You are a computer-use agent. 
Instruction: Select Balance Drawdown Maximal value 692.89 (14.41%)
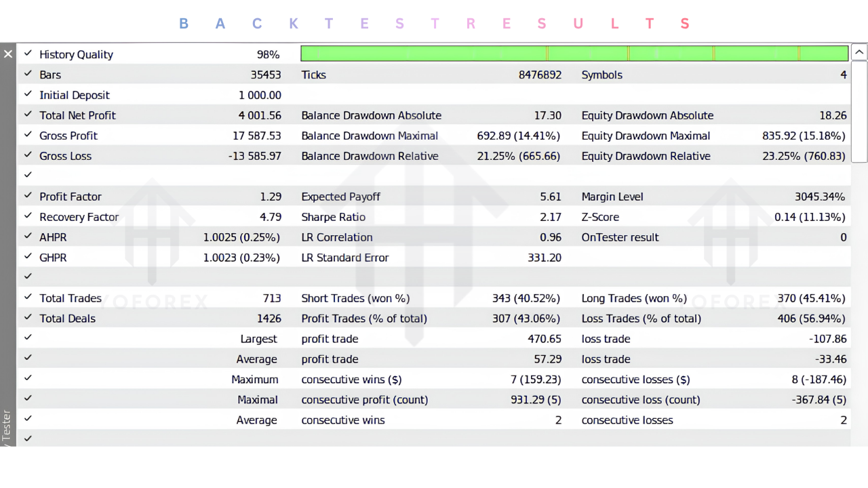click(519, 136)
